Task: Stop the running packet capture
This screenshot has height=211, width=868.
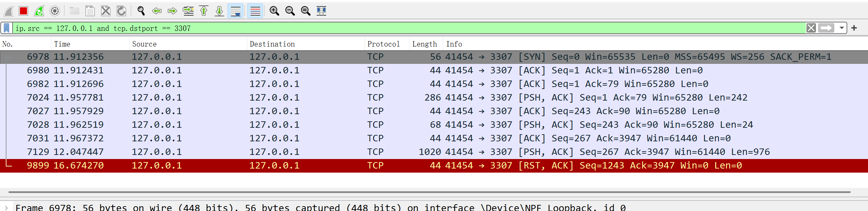Action: pos(23,11)
